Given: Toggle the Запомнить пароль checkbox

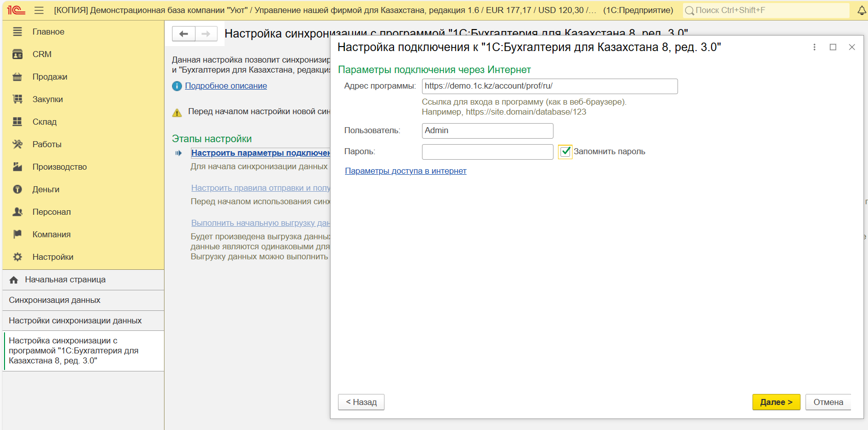Looking at the screenshot, I should (x=565, y=152).
